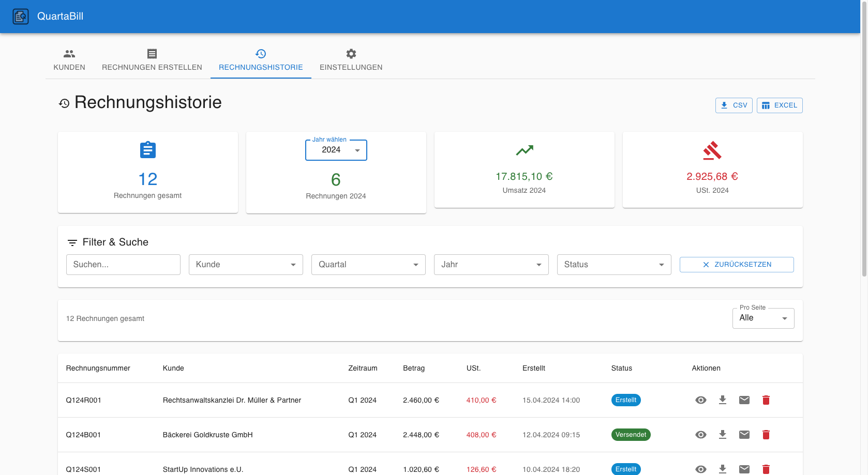This screenshot has height=475, width=868.
Task: Show the StartUp Innovations invoice preview
Action: [x=701, y=469]
